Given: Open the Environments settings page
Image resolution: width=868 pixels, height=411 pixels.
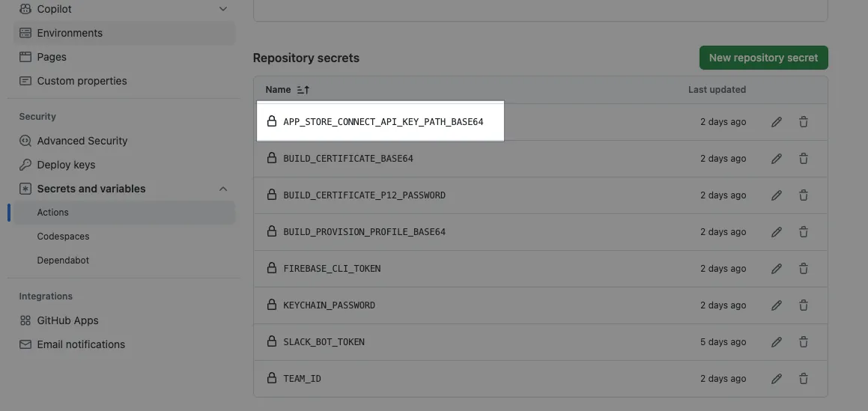Looking at the screenshot, I should [x=70, y=33].
